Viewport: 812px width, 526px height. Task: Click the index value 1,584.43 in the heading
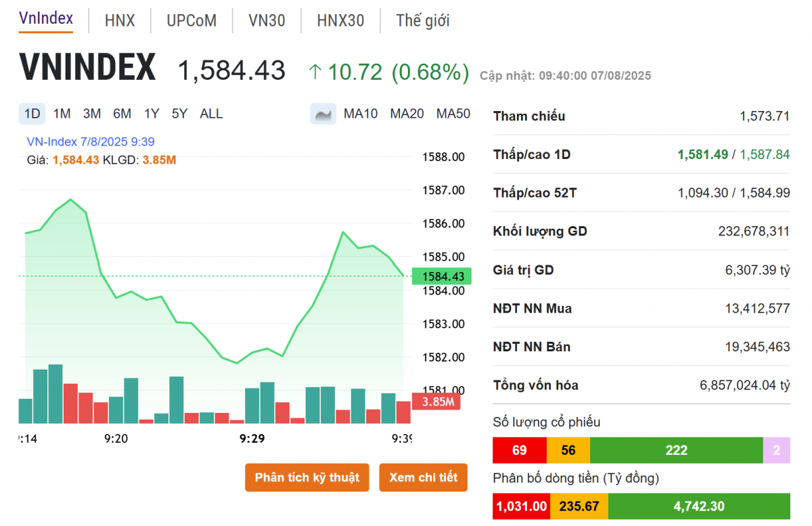coord(231,70)
